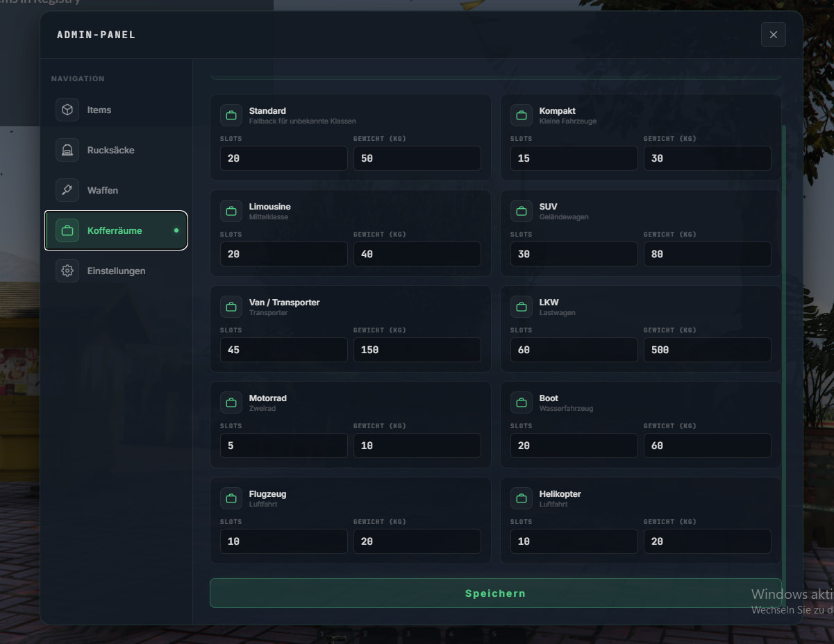Select the Boot slots field
The height and width of the screenshot is (644, 834).
pyautogui.click(x=574, y=446)
